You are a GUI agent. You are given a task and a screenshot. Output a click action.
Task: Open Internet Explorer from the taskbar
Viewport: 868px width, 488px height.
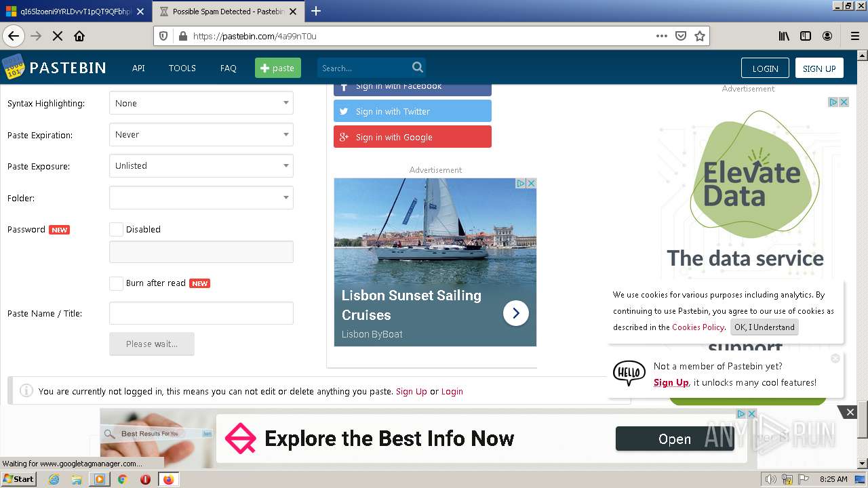click(x=54, y=479)
